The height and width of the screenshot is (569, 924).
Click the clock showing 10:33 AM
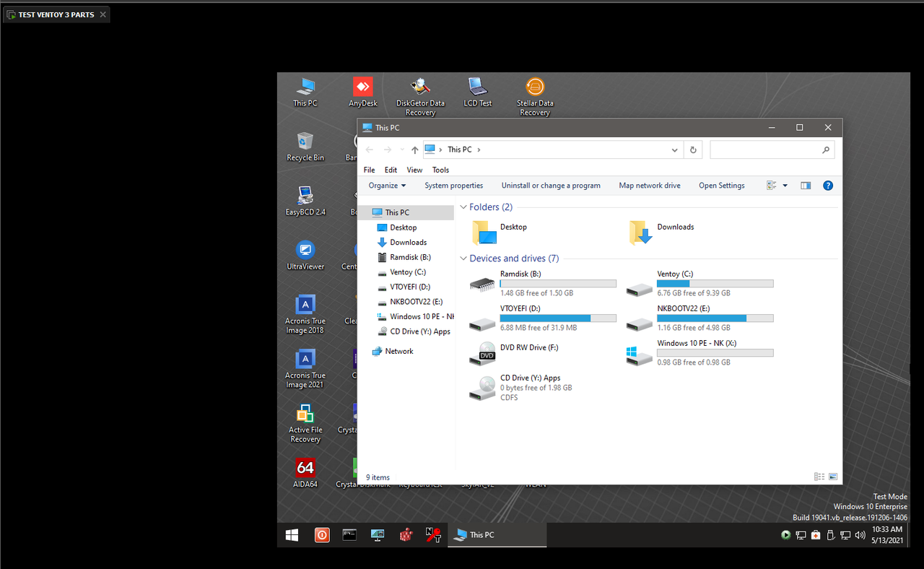[887, 529]
